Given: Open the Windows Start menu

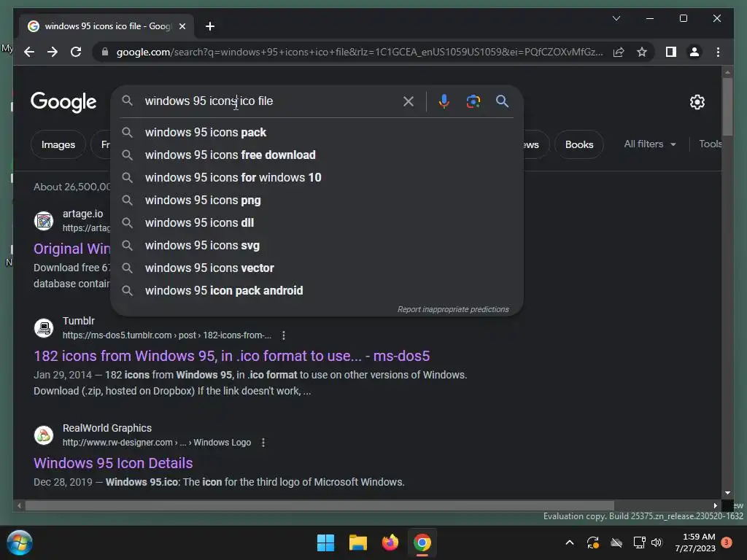Looking at the screenshot, I should click(x=326, y=542).
